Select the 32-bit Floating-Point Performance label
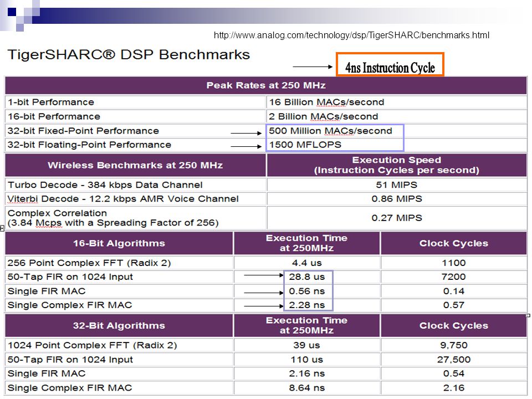The width and height of the screenshot is (532, 399). (x=89, y=145)
